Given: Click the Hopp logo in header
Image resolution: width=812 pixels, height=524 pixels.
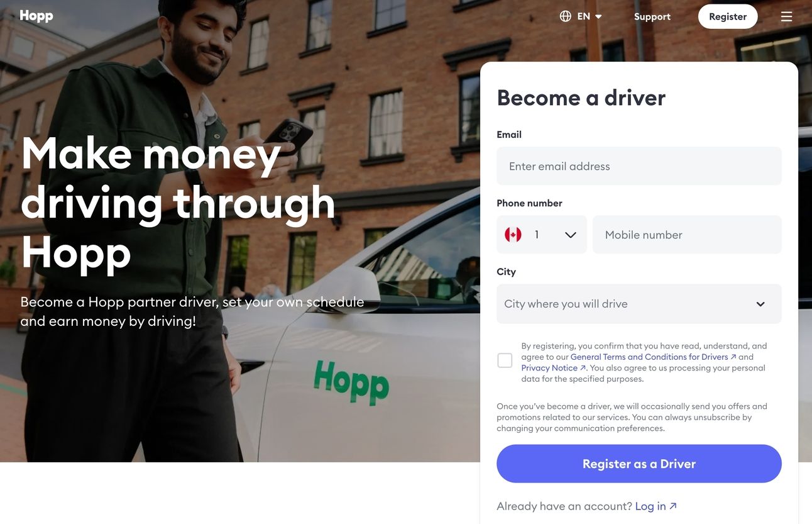Looking at the screenshot, I should pyautogui.click(x=36, y=16).
